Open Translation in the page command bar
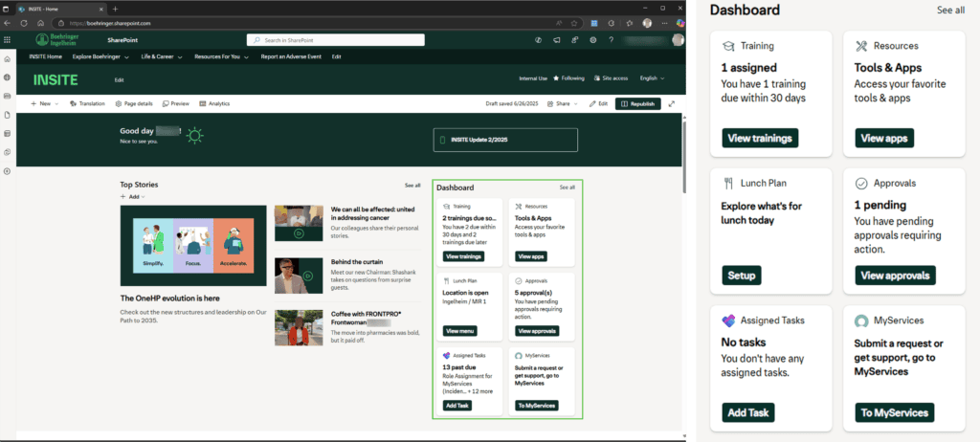This screenshot has height=442, width=980. (x=87, y=103)
